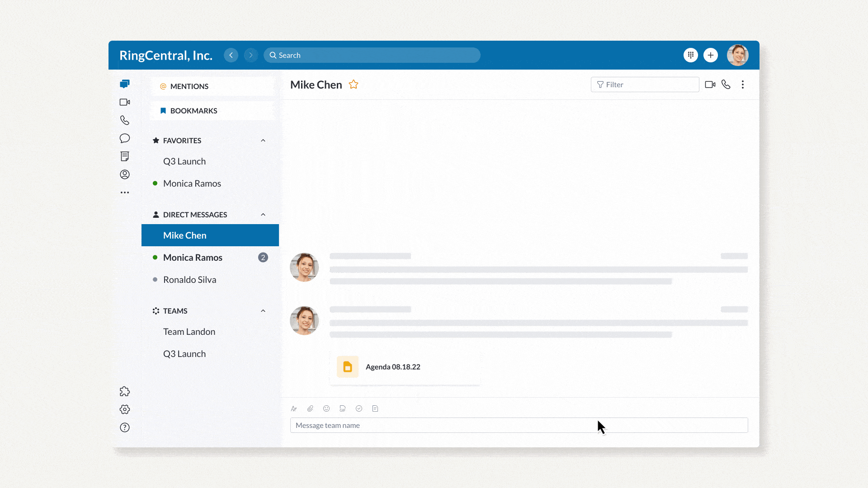Toggle the favorite star for Mike Chen
Image resolution: width=868 pixels, height=488 pixels.
tap(354, 84)
